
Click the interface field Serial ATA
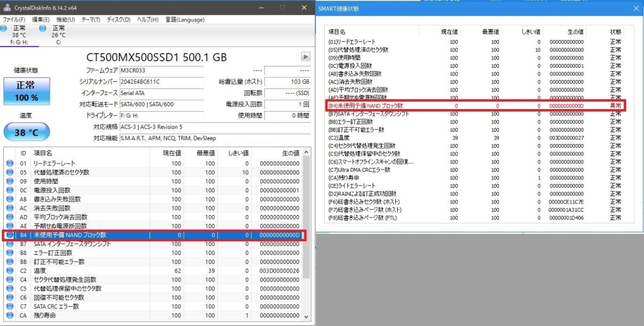tap(161, 93)
